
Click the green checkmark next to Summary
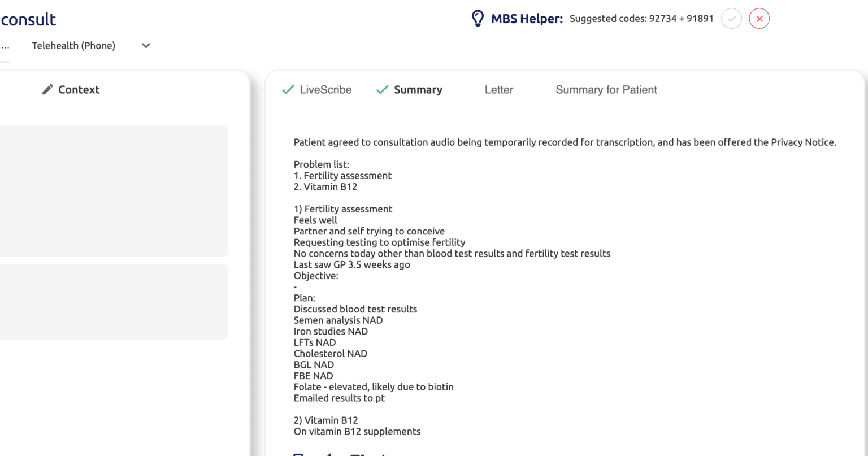[x=381, y=89]
